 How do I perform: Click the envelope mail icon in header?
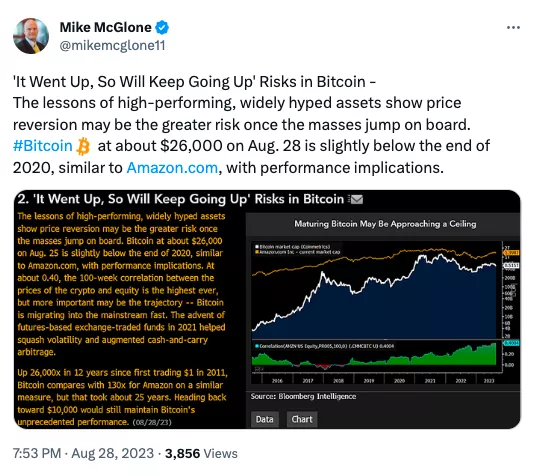tap(356, 199)
